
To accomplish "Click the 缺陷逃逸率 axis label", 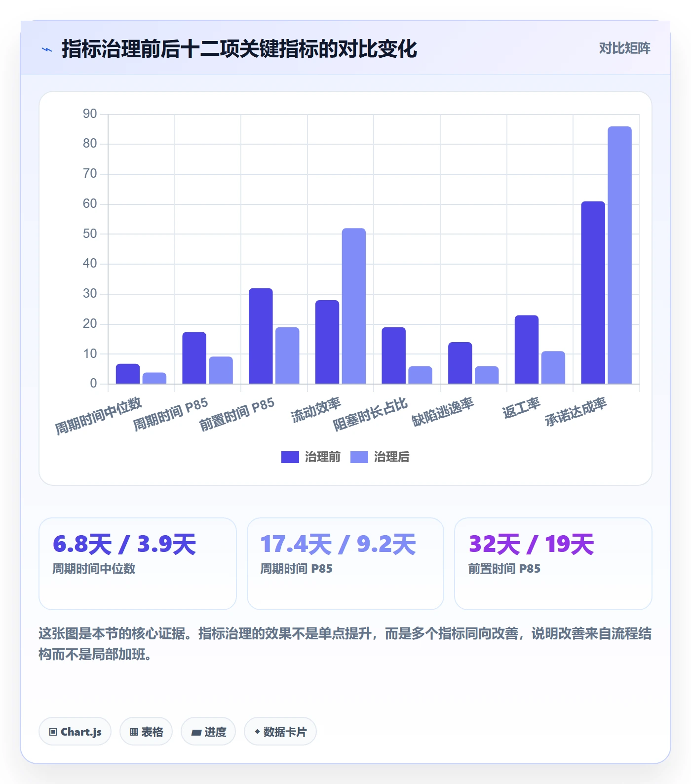I will 443,412.
